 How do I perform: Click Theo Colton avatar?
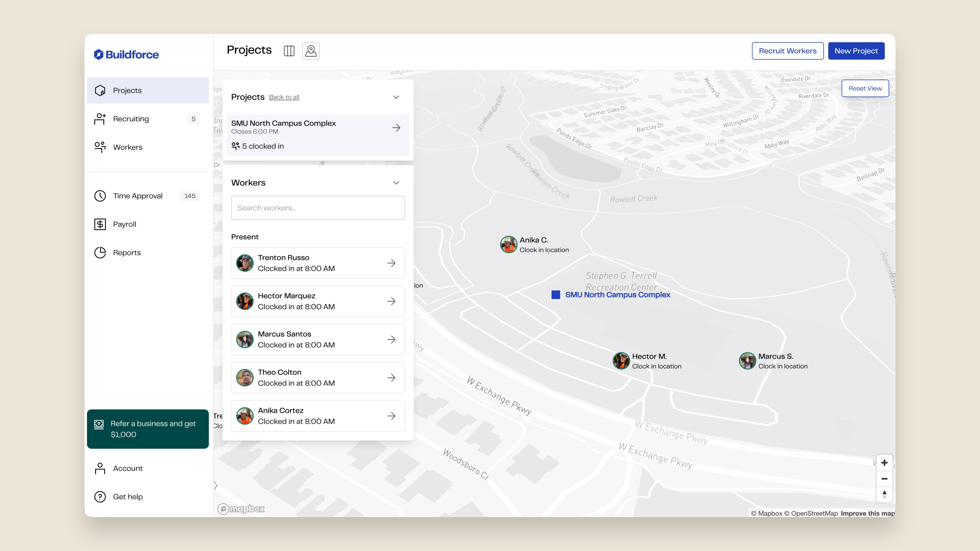245,378
